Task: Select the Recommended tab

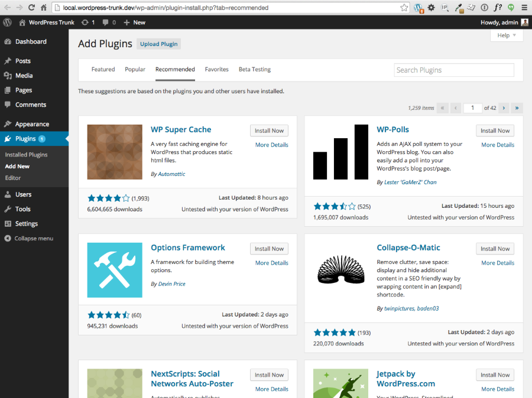Action: pos(175,70)
